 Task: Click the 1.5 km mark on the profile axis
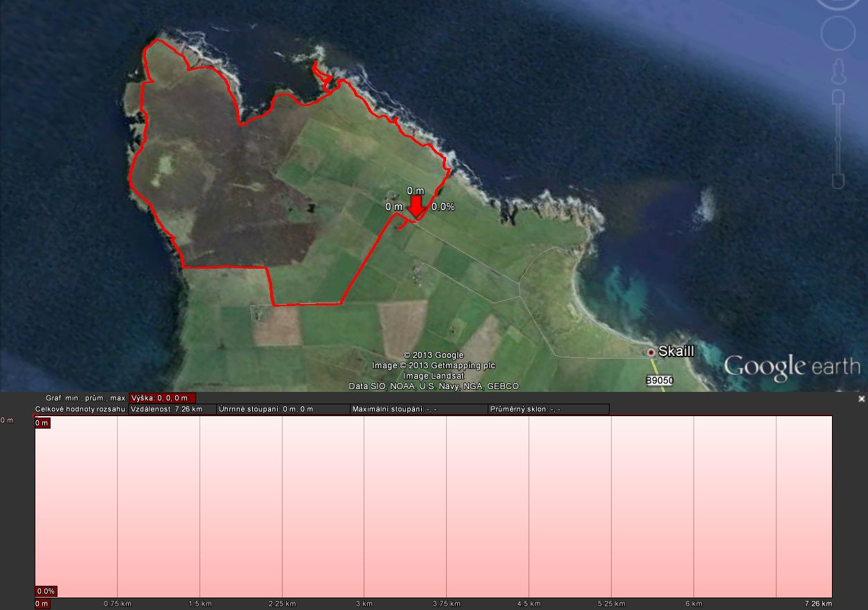200,604
